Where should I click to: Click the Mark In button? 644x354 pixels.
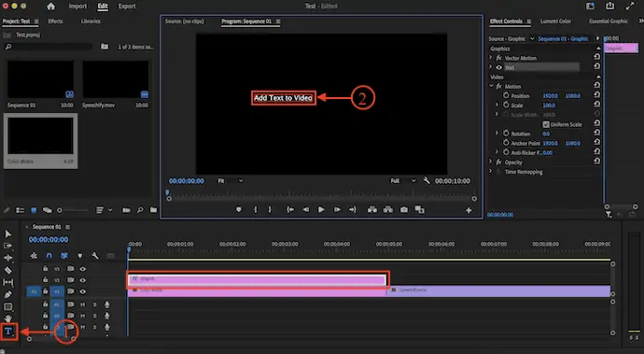click(x=255, y=209)
